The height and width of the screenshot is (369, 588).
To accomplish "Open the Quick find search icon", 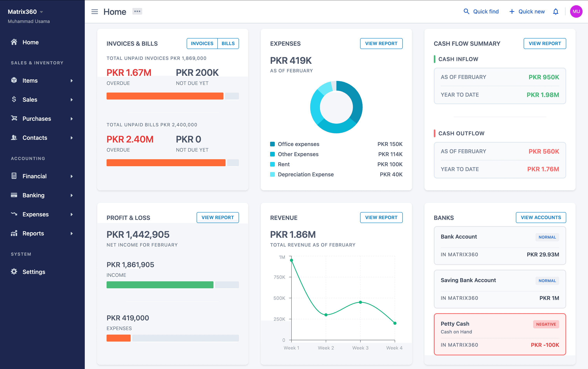I will (466, 11).
